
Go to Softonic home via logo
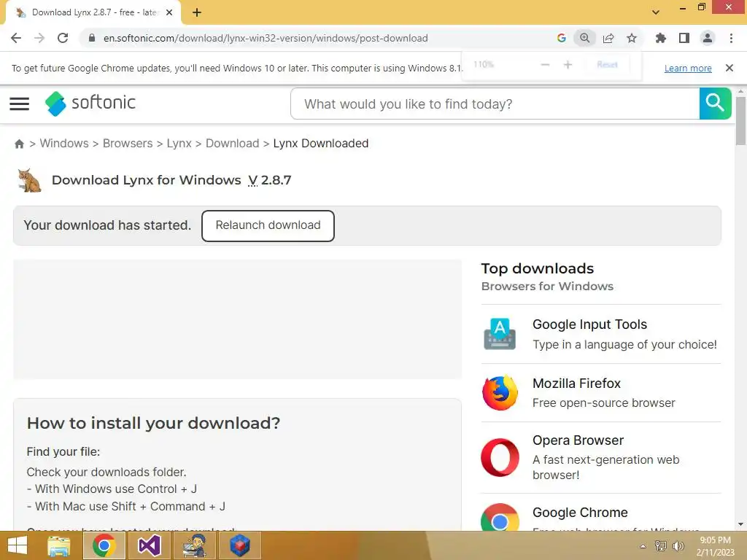[x=90, y=104]
